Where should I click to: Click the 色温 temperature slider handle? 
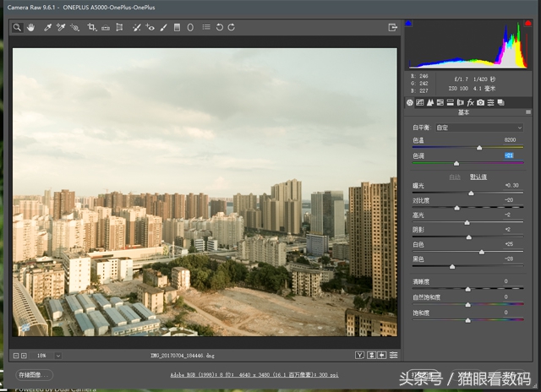point(479,147)
